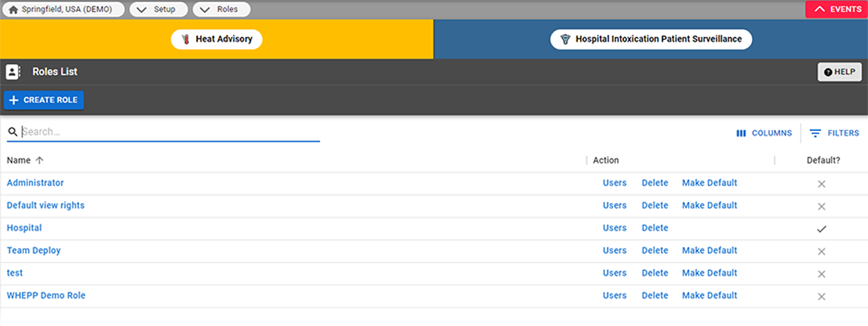Click the plus icon on Create Role
Viewport: 868px width, 326px height.
(x=14, y=100)
